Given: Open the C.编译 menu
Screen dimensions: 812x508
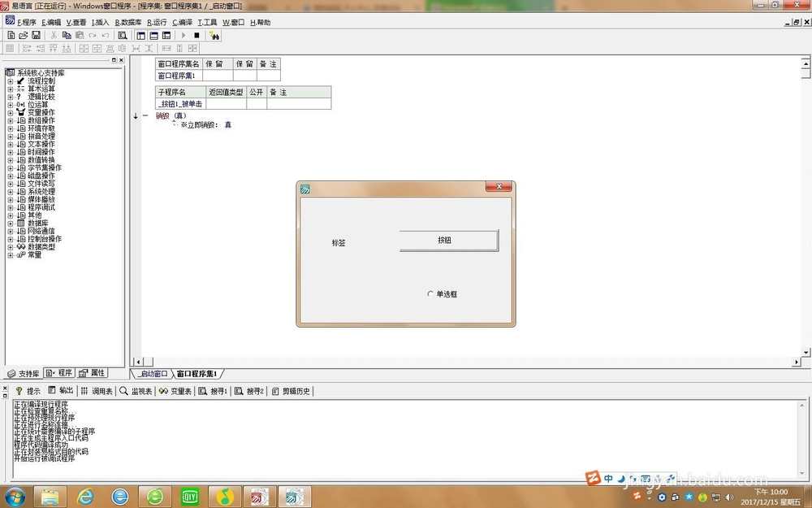Looking at the screenshot, I should [182, 23].
